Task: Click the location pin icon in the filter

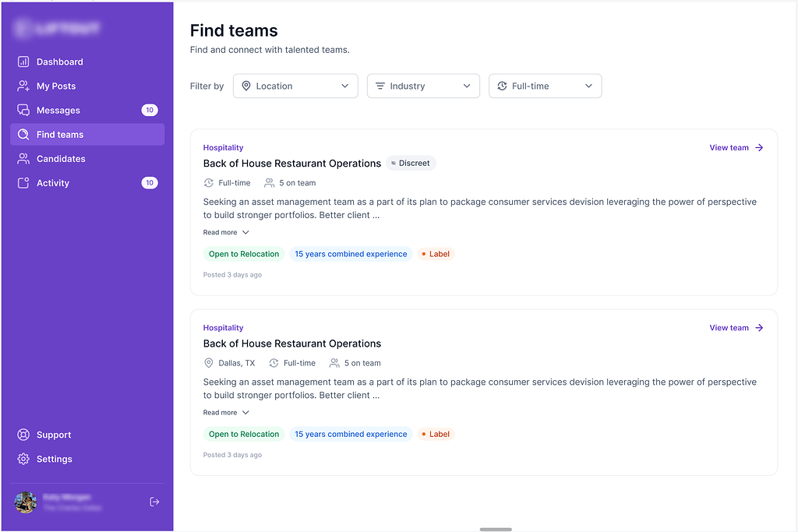Action: tap(244, 86)
